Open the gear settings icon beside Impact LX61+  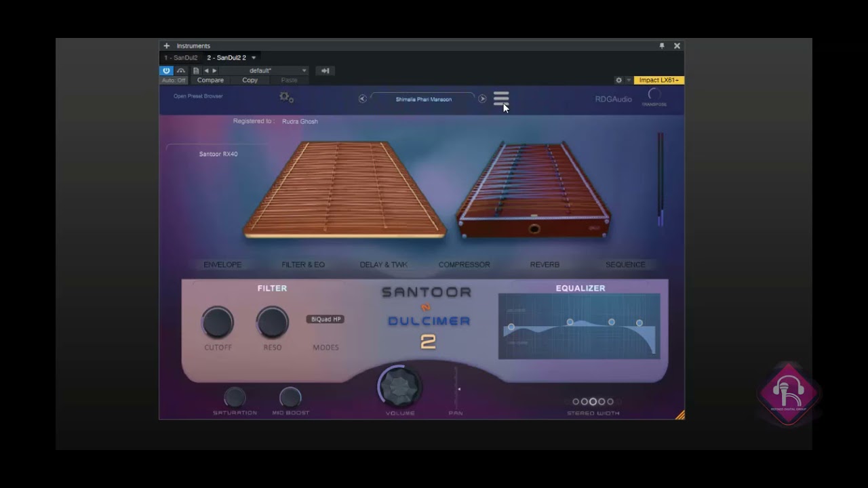pos(618,80)
